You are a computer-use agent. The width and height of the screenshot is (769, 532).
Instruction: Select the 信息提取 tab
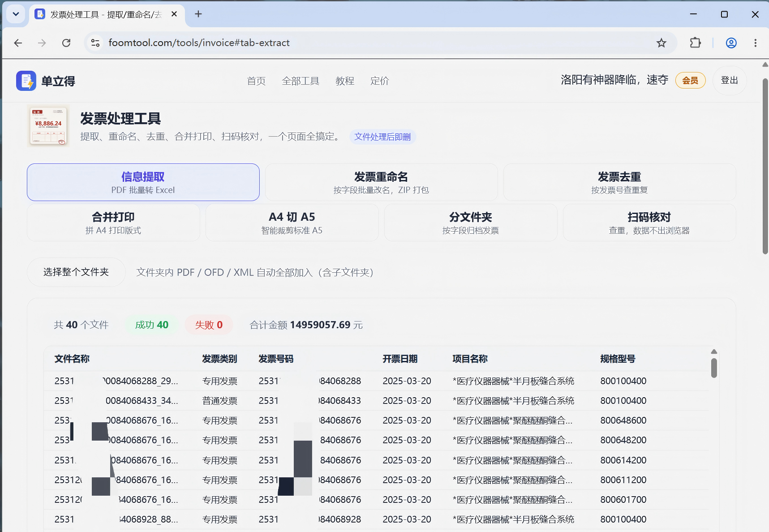143,182
